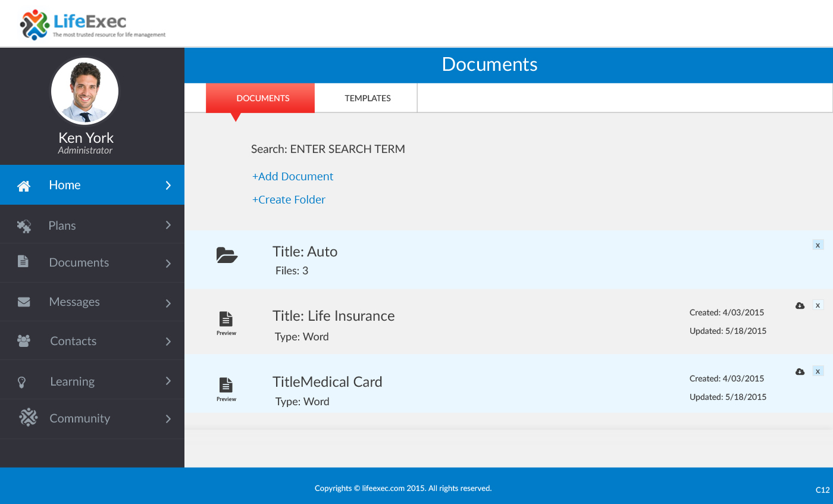Go to Home in sidebar
The width and height of the screenshot is (833, 504).
coord(92,185)
